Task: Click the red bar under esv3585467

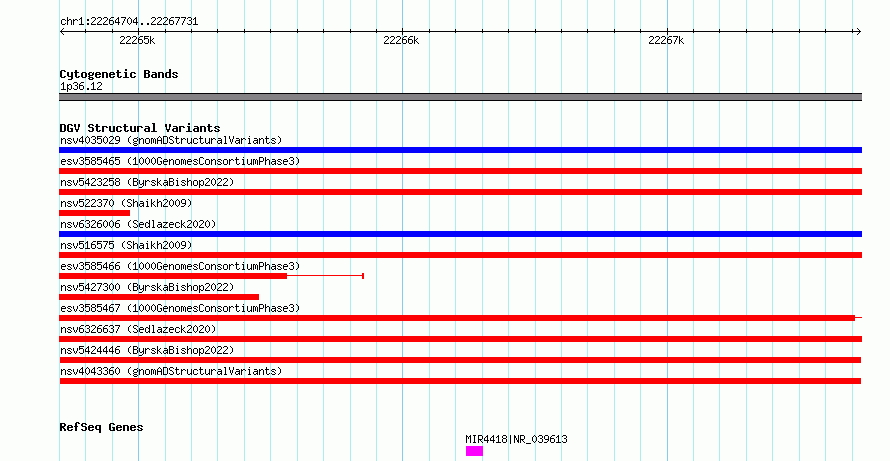Action: coord(457,318)
